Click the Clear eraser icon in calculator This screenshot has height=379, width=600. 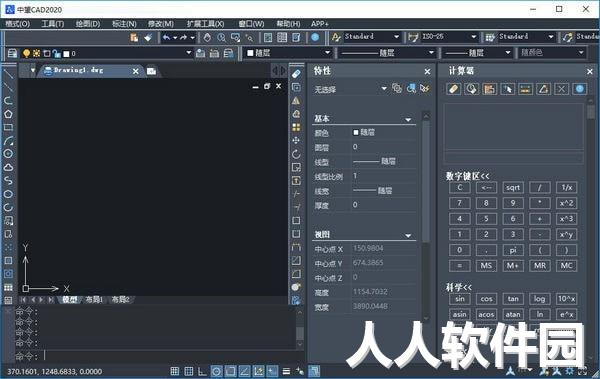[x=453, y=89]
